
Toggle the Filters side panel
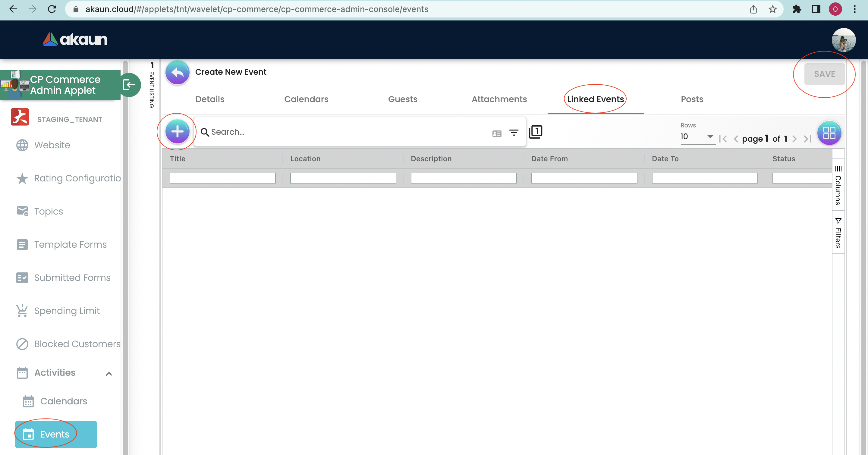click(838, 233)
